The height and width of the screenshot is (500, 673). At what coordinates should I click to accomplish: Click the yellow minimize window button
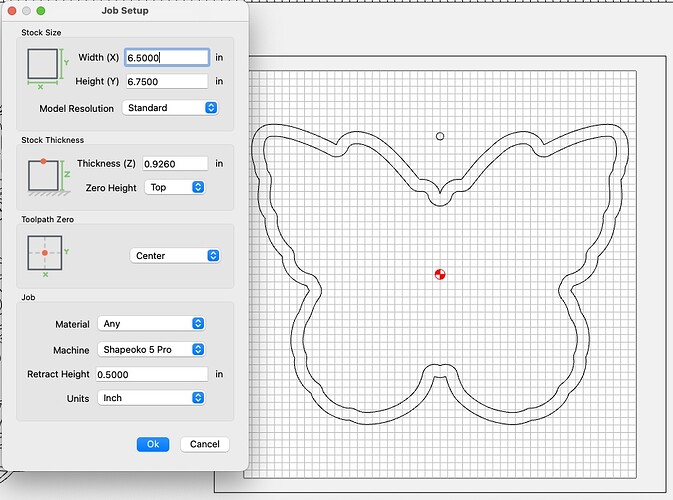click(x=27, y=10)
